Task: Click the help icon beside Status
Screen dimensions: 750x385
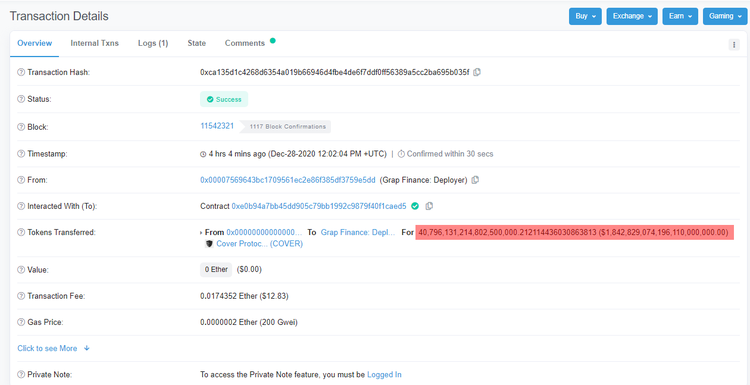Action: tap(21, 99)
